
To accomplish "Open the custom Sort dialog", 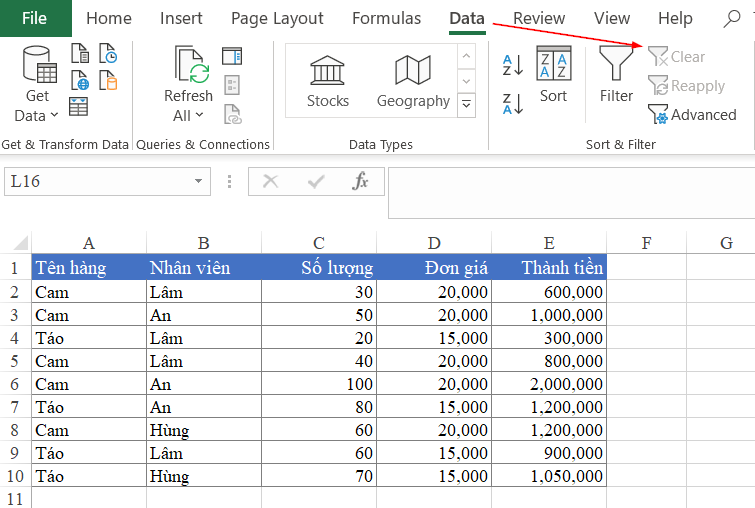I will pyautogui.click(x=553, y=76).
